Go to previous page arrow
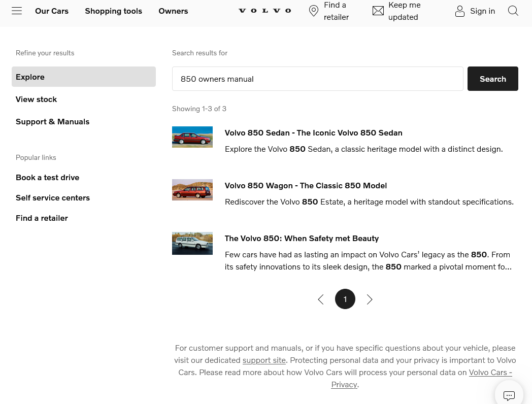 (x=321, y=299)
